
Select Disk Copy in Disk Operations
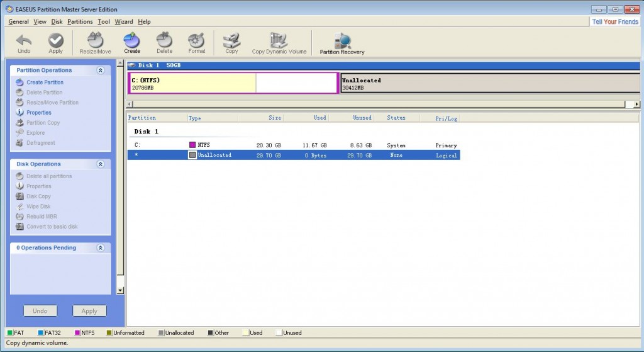38,196
